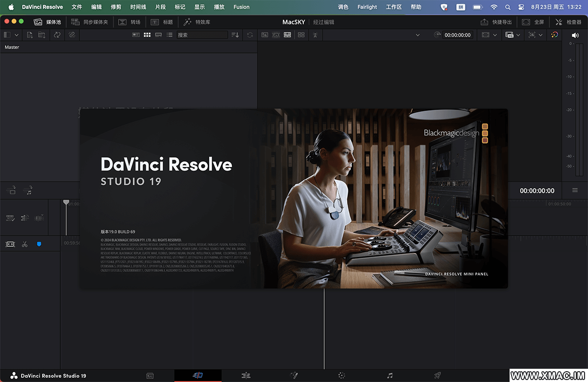Click the Auto Track tower icon in viewer toolbar

[315, 35]
